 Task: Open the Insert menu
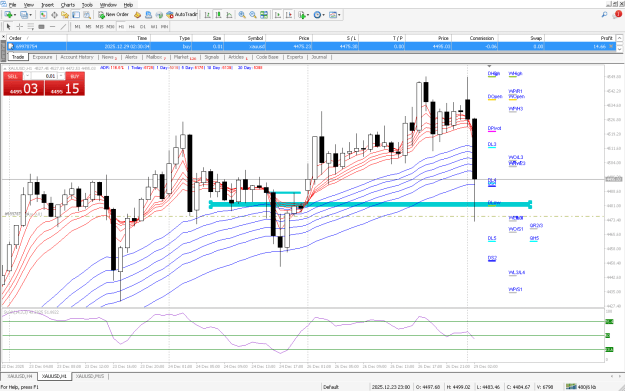pos(47,5)
